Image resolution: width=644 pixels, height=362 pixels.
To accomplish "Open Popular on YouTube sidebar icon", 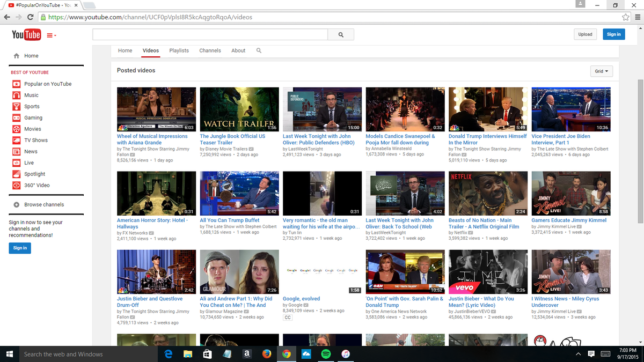I will [17, 84].
